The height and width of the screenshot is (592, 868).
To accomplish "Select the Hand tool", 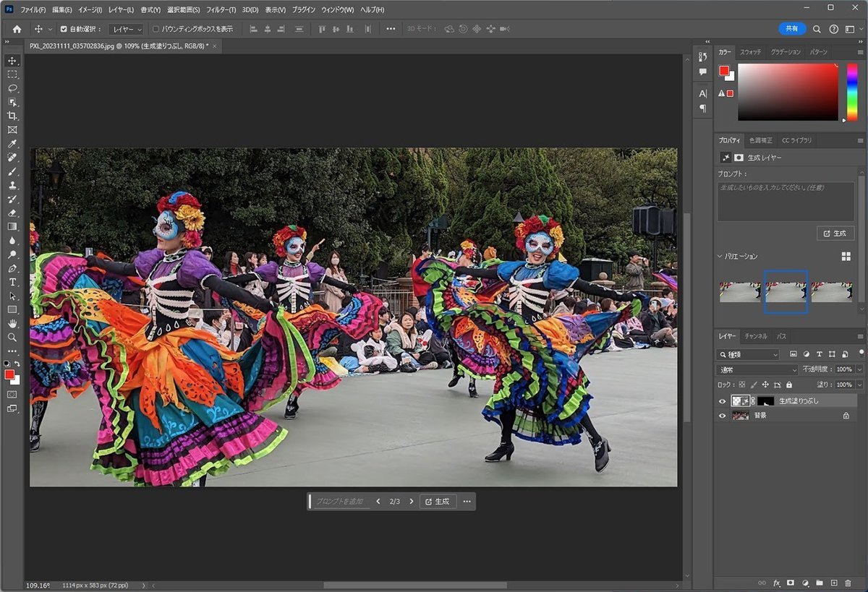I will coord(12,323).
